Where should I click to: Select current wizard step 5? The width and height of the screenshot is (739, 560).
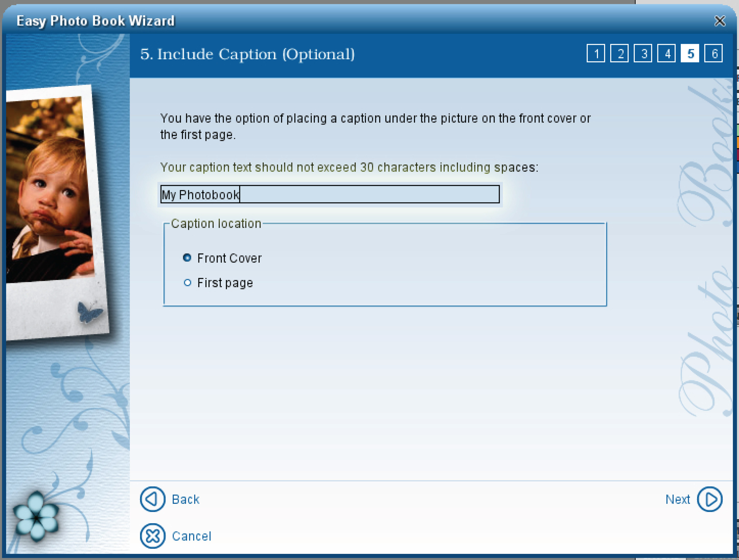point(690,53)
